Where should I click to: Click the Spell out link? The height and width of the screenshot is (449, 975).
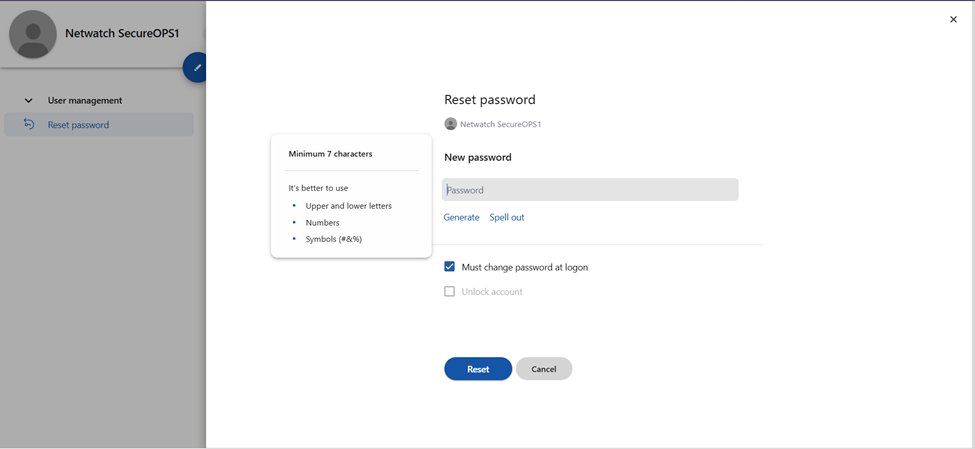pyautogui.click(x=507, y=217)
